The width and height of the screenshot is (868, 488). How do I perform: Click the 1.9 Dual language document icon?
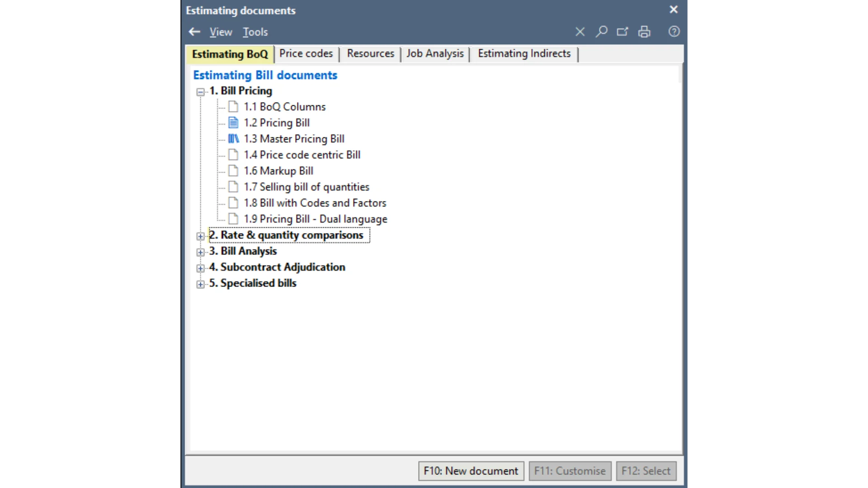pyautogui.click(x=233, y=219)
